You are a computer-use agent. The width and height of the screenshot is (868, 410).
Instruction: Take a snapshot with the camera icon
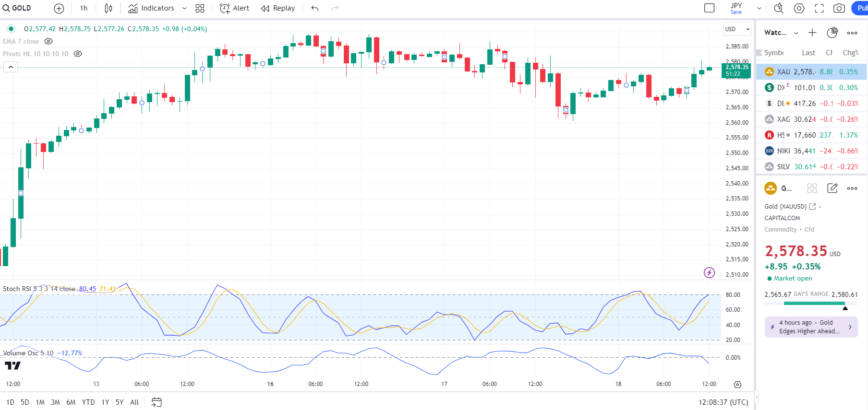point(839,8)
